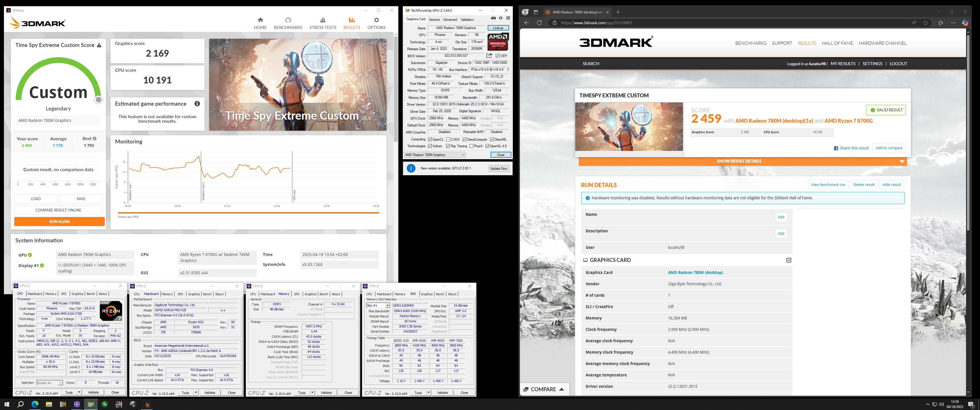This screenshot has width=980, height=410.
Task: Open notification center in system tray
Action: coord(971,404)
